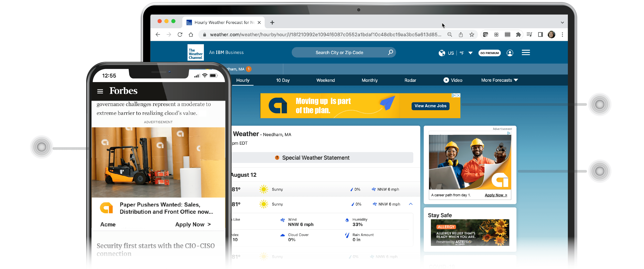Open the Chrome profile avatar
644x269 pixels.
[551, 35]
